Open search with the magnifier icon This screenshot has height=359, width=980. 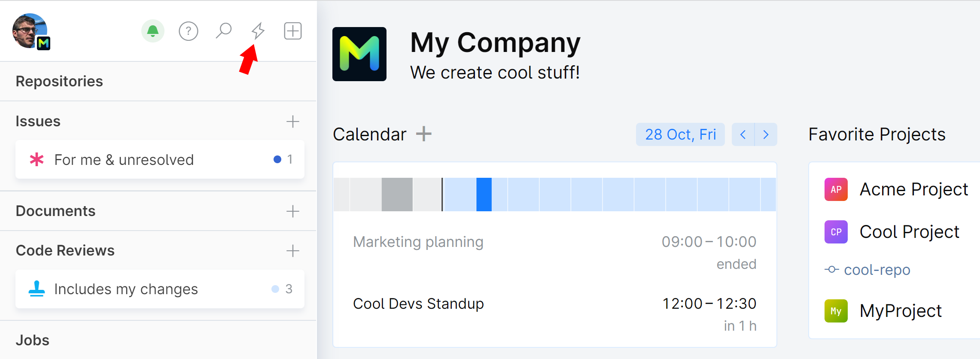(223, 31)
